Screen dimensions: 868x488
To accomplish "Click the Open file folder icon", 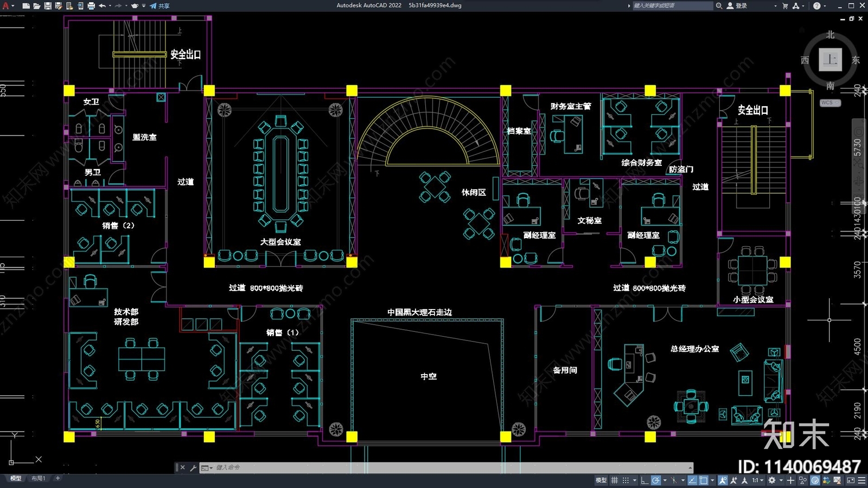I will pos(37,5).
